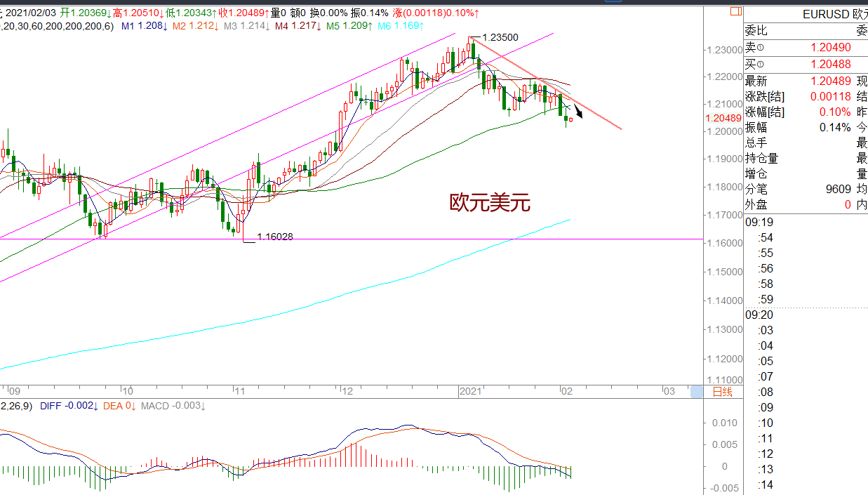The image size is (868, 495).
Task: Click the red current price tag 1.20489 on axis
Action: [723, 119]
